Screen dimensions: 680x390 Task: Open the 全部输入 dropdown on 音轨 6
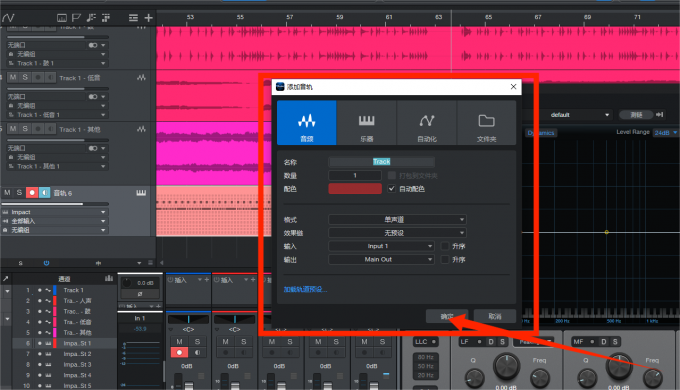[55, 221]
